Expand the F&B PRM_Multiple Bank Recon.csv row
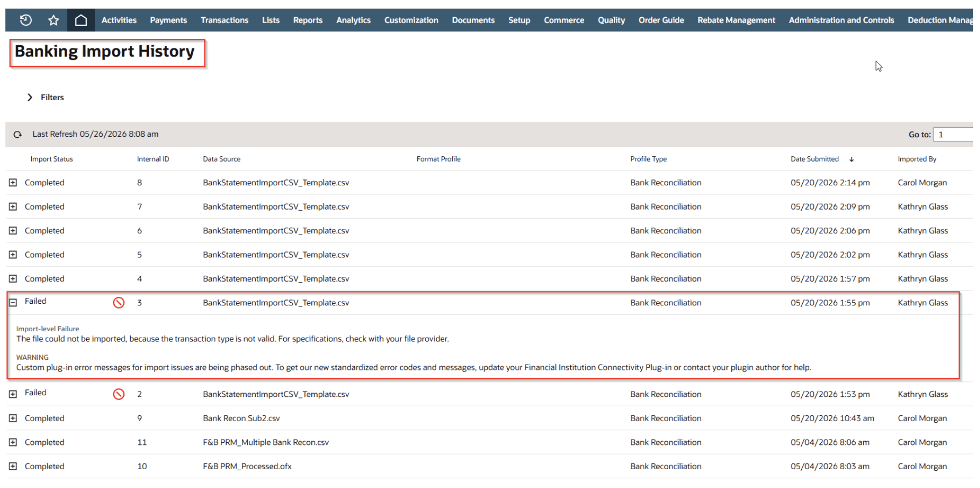Screen dimensions: 980x488 13,443
